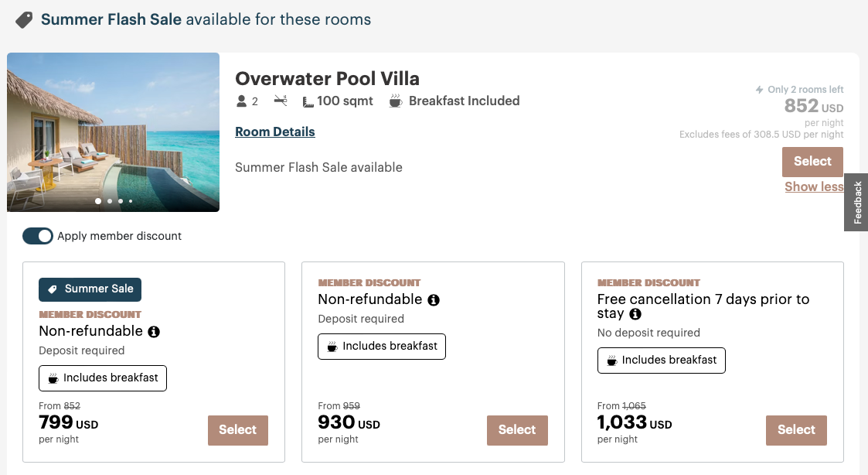Select the 930 USD non-refundable rate
The width and height of the screenshot is (868, 475).
(x=517, y=430)
